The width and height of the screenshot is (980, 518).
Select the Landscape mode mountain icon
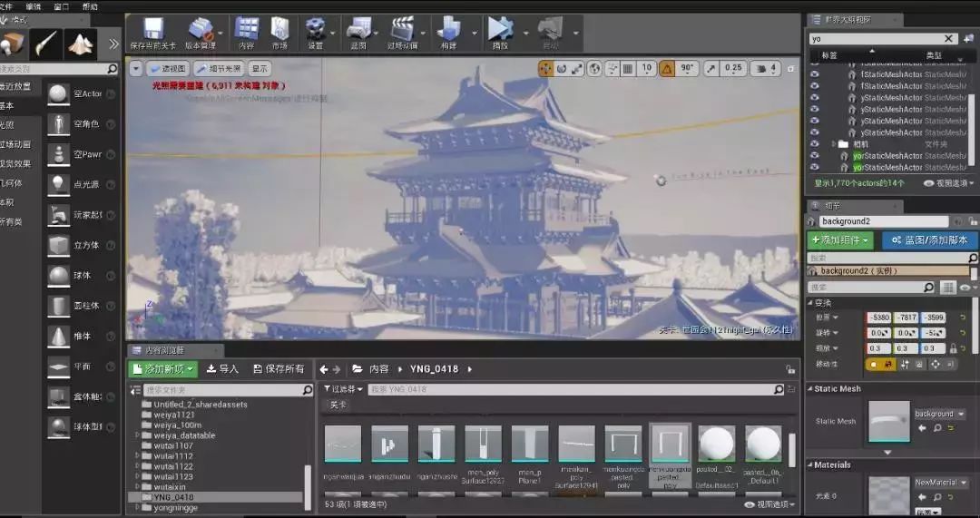click(81, 42)
